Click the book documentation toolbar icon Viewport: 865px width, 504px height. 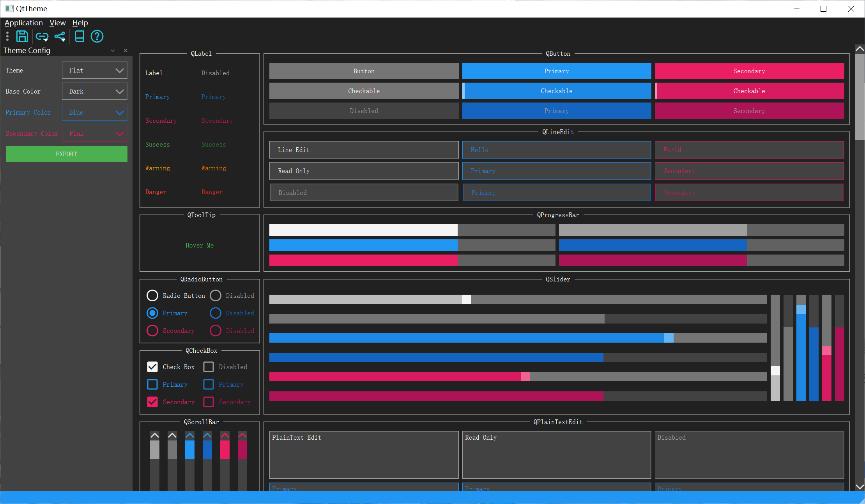pyautogui.click(x=80, y=36)
